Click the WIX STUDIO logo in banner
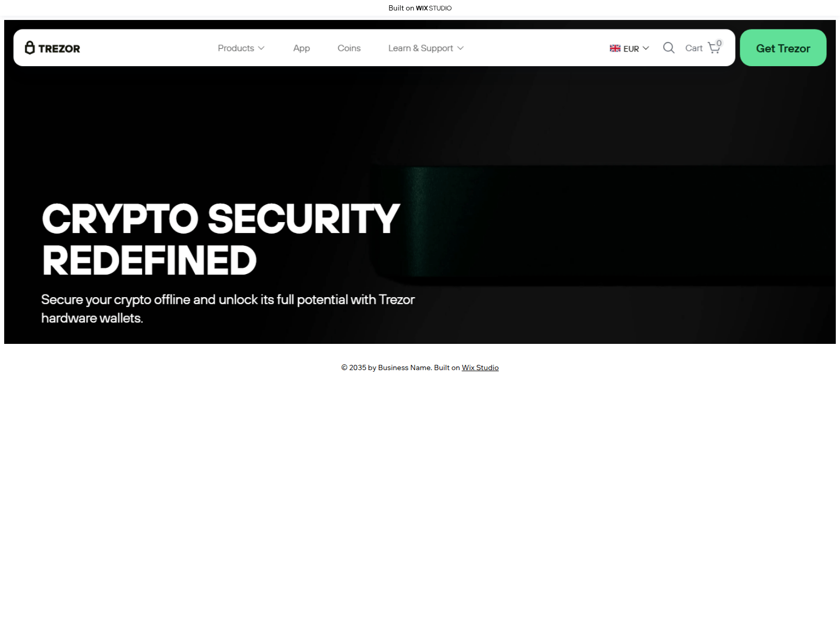The height and width of the screenshot is (630, 840). (x=434, y=8)
